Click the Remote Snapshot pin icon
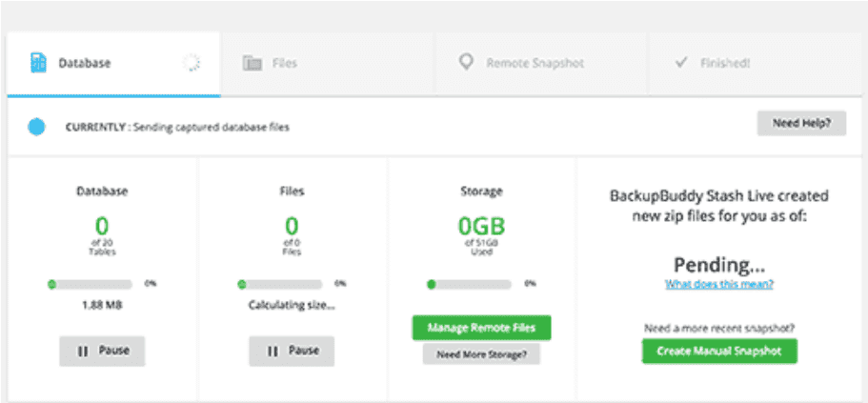The height and width of the screenshot is (403, 868). pyautogui.click(x=466, y=63)
